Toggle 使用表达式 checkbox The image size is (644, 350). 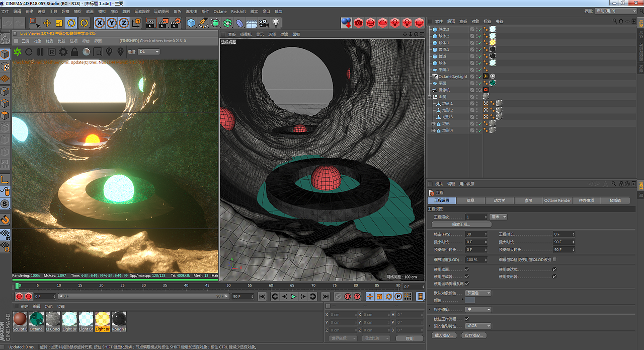(554, 269)
